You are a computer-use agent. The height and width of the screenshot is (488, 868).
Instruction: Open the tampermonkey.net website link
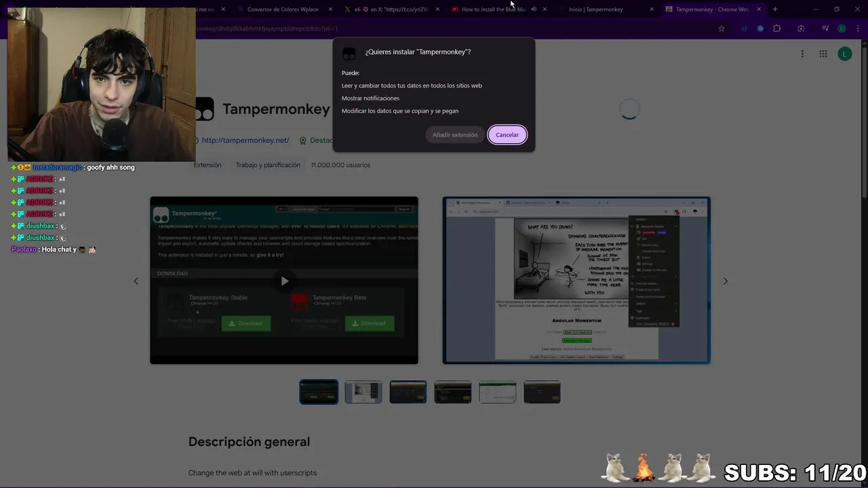245,140
